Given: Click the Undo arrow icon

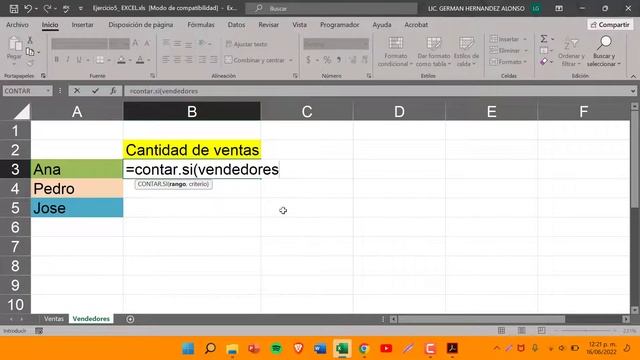Looking at the screenshot, I should pos(28,8).
